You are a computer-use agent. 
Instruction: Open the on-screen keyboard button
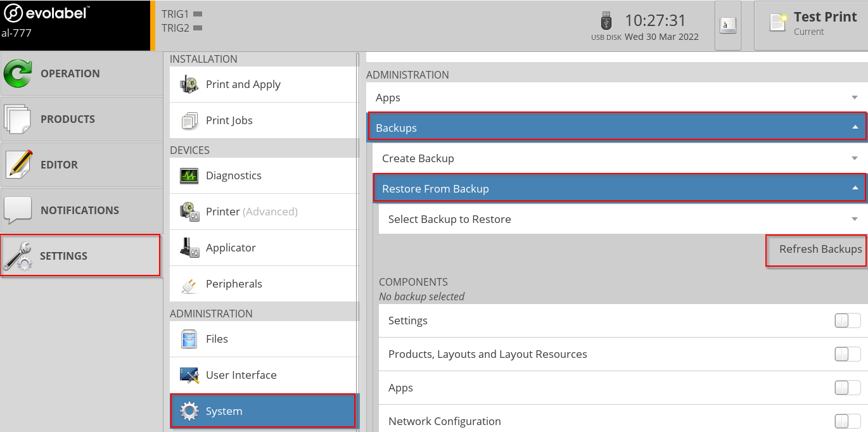coord(728,25)
